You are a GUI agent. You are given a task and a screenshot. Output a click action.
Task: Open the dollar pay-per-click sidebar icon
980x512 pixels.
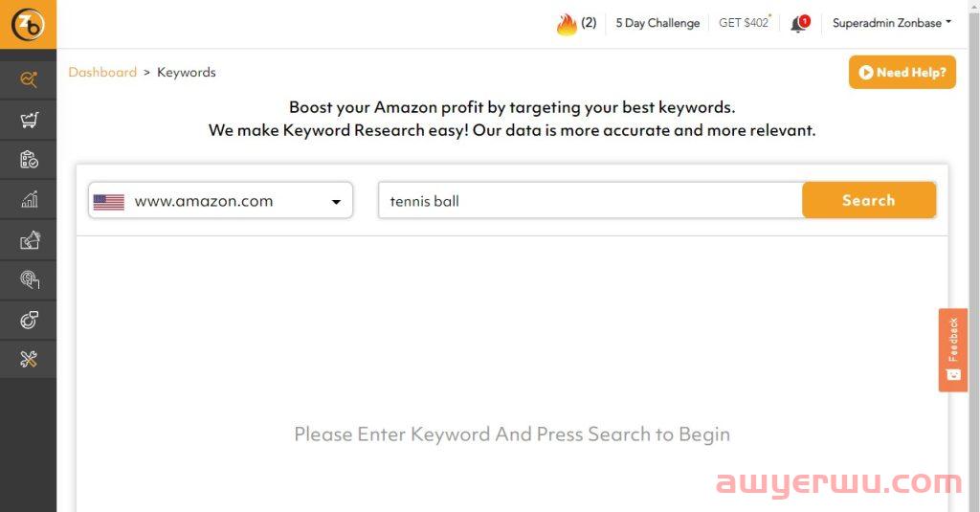click(x=30, y=279)
